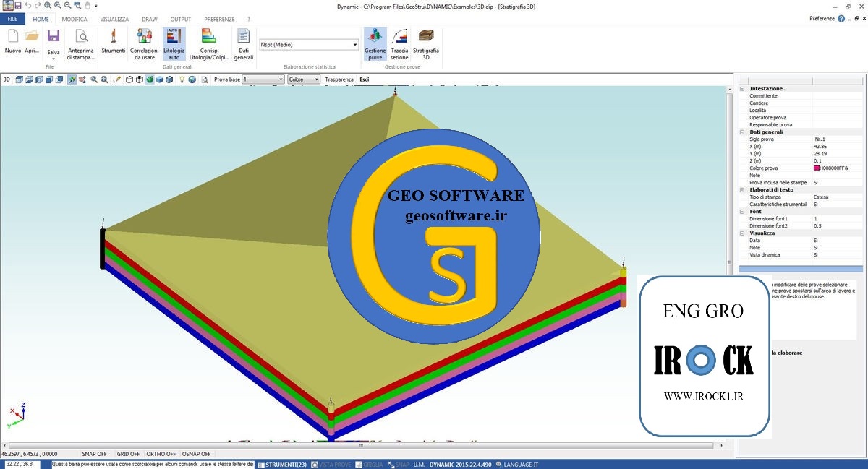Toggle GRID OFF in status bar
868x469 pixels.
coord(127,454)
